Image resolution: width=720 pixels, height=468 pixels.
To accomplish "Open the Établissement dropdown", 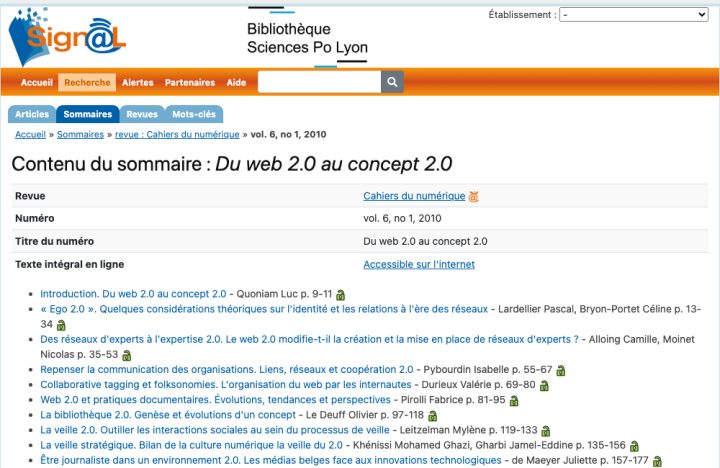I will (x=634, y=15).
